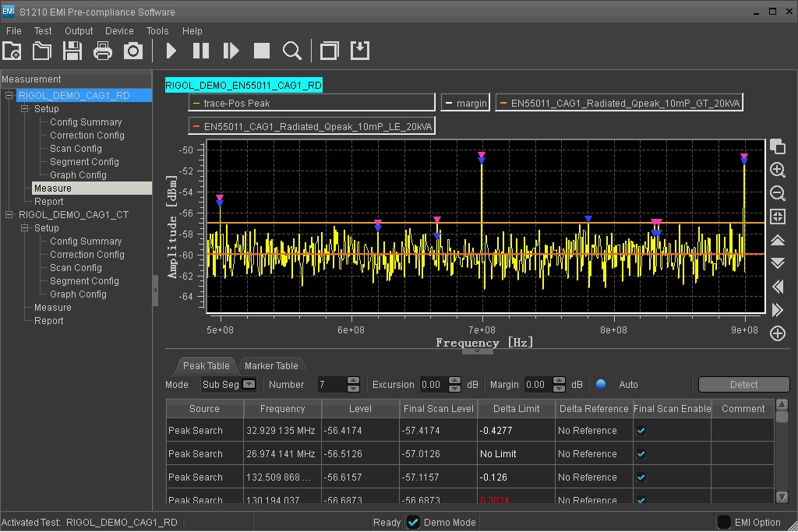Uncheck Final Scan Enable for 32.929 MHz row
798x532 pixels.
(641, 431)
